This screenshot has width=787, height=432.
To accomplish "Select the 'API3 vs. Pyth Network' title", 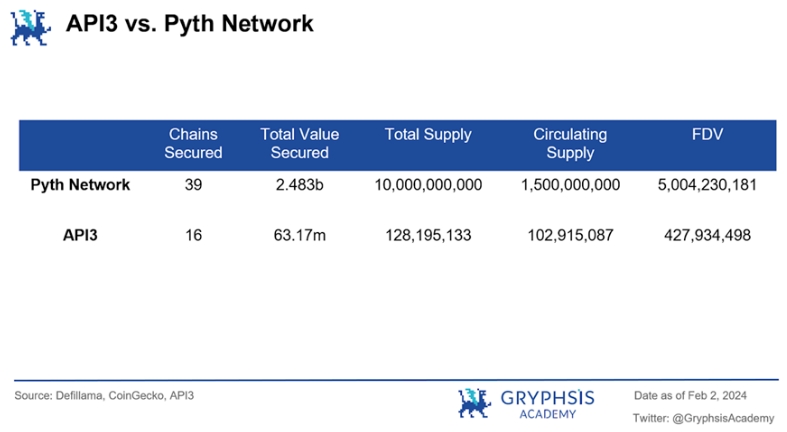I will 190,24.
